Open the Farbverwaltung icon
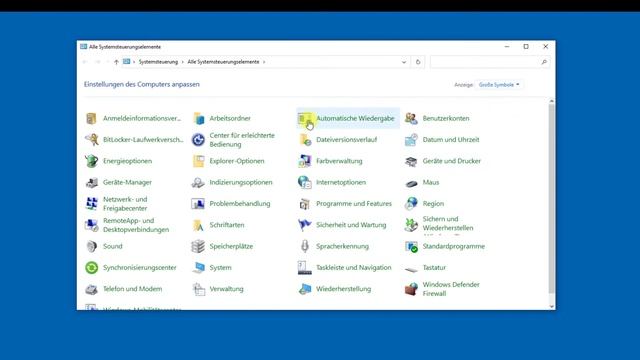 pos(305,161)
